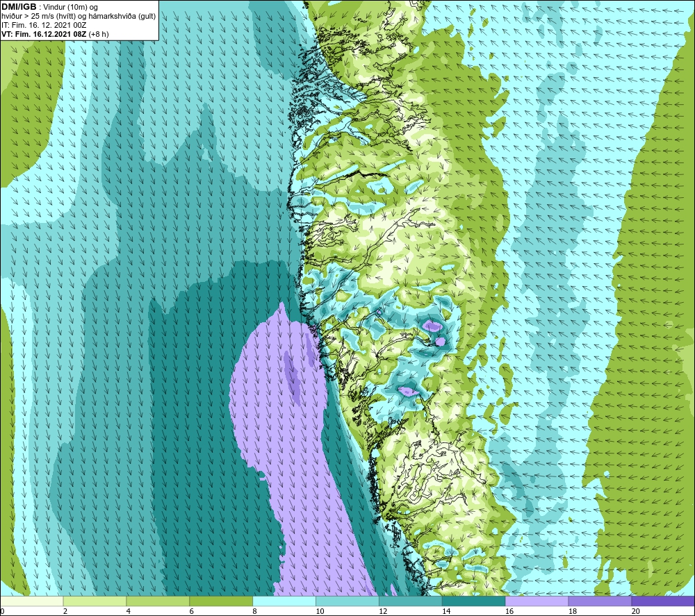The height and width of the screenshot is (616, 695).
Task: Click the 12-14 m/s teal swatch
Action: click(x=411, y=601)
